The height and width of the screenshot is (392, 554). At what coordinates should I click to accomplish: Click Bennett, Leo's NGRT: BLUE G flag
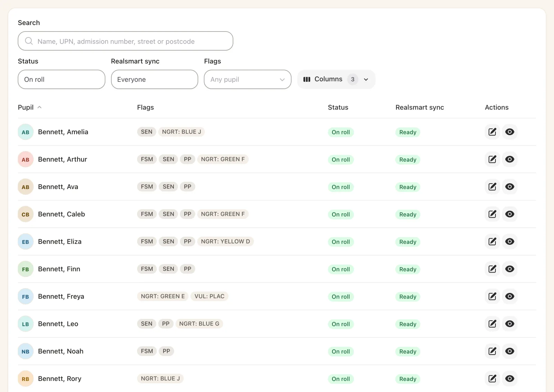tap(199, 324)
